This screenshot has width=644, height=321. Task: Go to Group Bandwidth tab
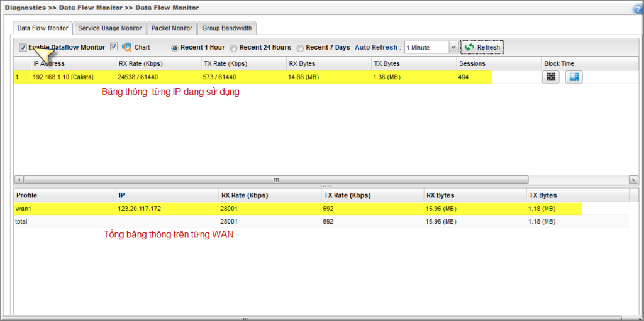click(227, 28)
